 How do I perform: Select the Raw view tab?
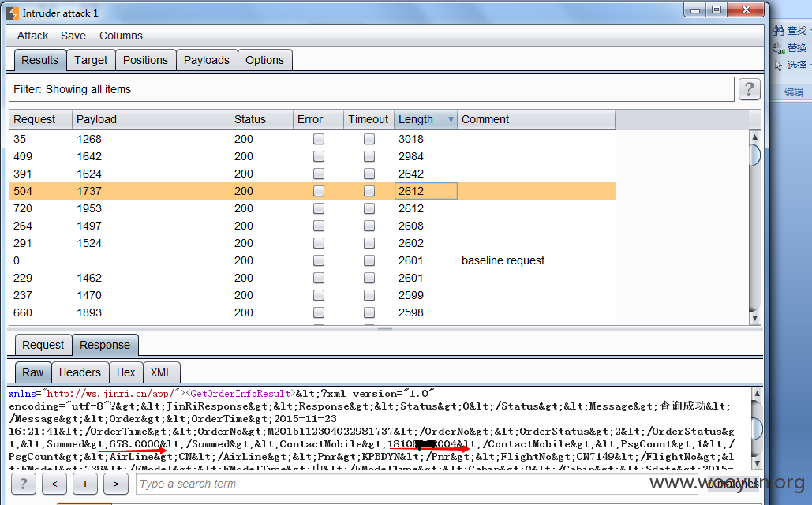(x=32, y=373)
